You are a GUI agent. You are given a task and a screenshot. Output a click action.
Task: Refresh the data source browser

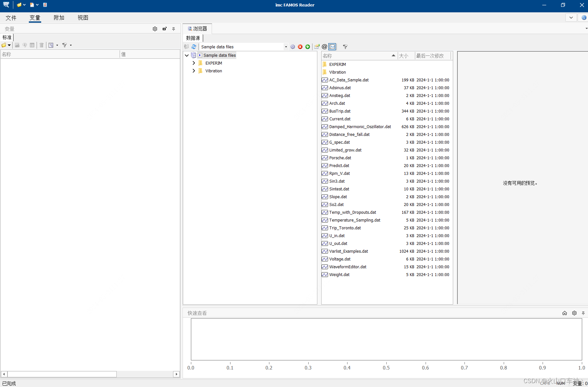[194, 47]
